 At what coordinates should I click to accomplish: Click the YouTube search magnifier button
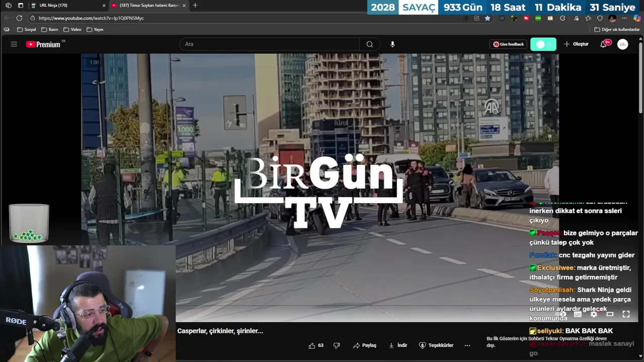click(370, 44)
